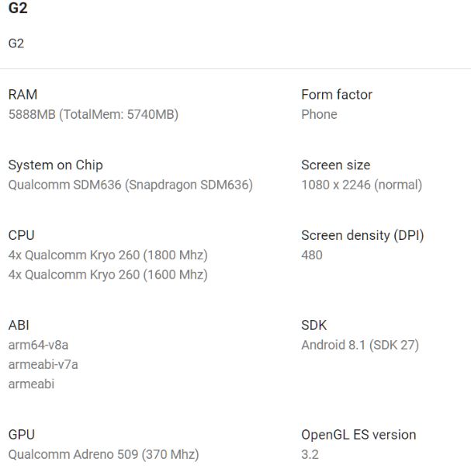This screenshot has height=476, width=471.
Task: Select the arm64-v8a entry
Action: click(38, 346)
